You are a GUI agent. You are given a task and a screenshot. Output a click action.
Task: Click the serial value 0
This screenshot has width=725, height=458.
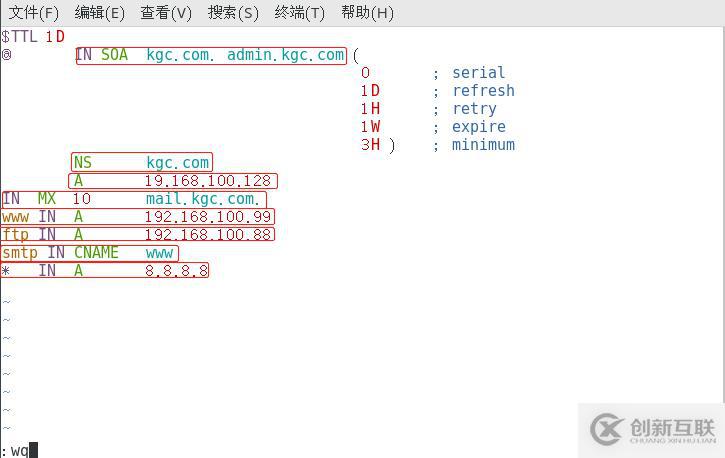[365, 73]
